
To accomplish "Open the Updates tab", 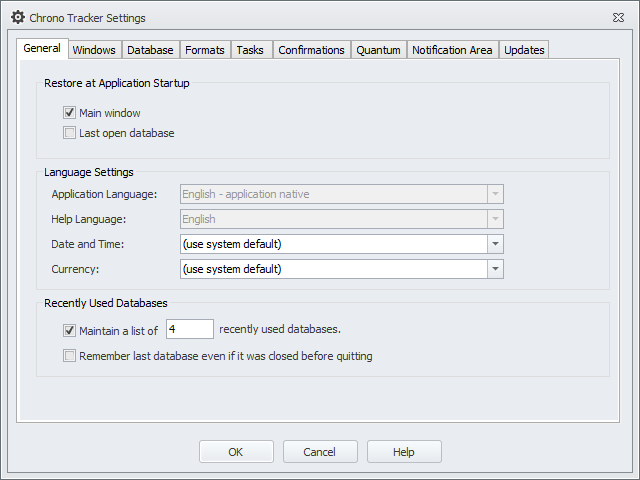I will click(x=524, y=50).
